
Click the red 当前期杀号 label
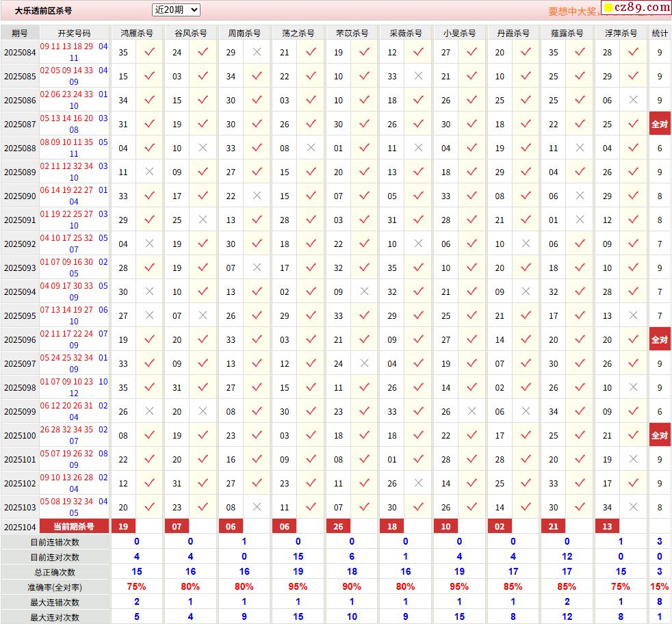pyautogui.click(x=74, y=526)
